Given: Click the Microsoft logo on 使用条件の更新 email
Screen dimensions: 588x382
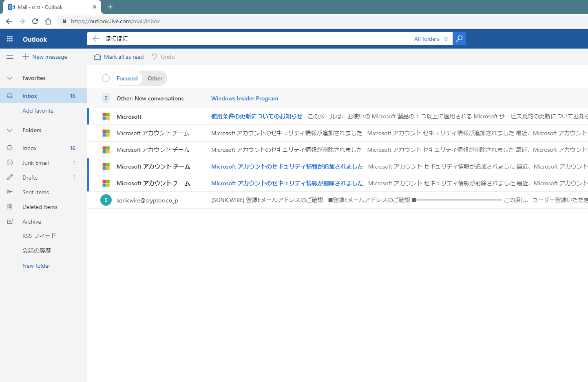Looking at the screenshot, I should 106,116.
